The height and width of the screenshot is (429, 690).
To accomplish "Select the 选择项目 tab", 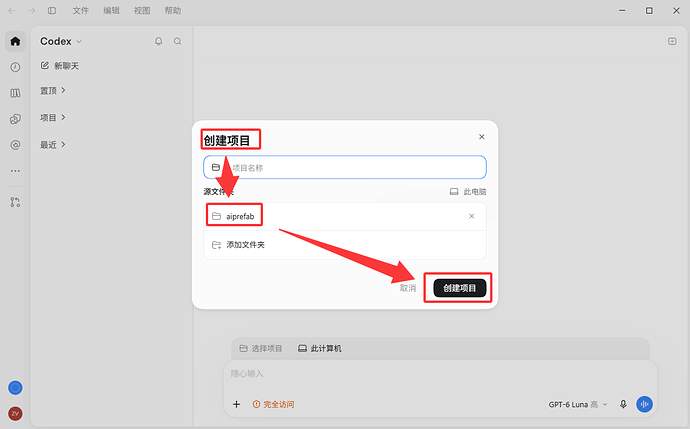I will pyautogui.click(x=261, y=348).
